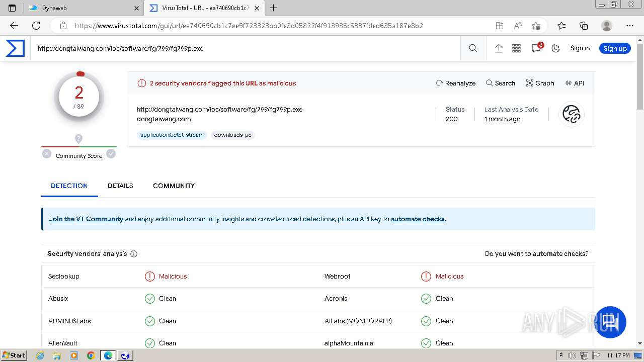Switch to the COMMUNITY tab

(174, 186)
